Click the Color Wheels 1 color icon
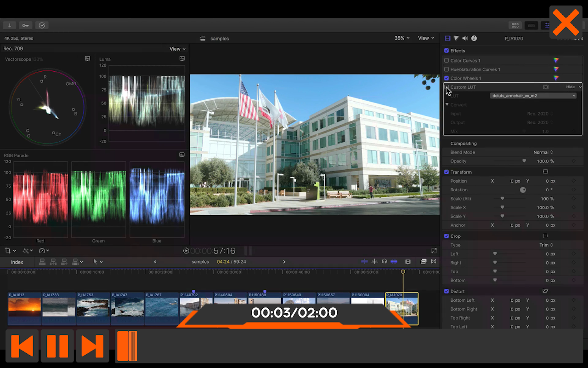This screenshot has width=588, height=368. (556, 78)
